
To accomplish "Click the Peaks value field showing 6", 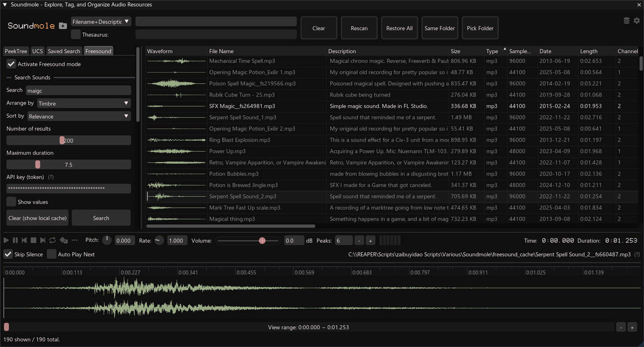I will tap(344, 241).
